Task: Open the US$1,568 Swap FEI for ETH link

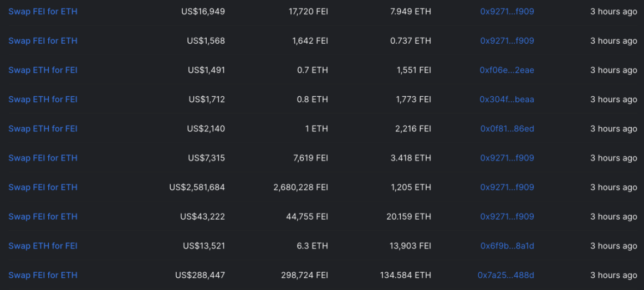Action: [43, 40]
